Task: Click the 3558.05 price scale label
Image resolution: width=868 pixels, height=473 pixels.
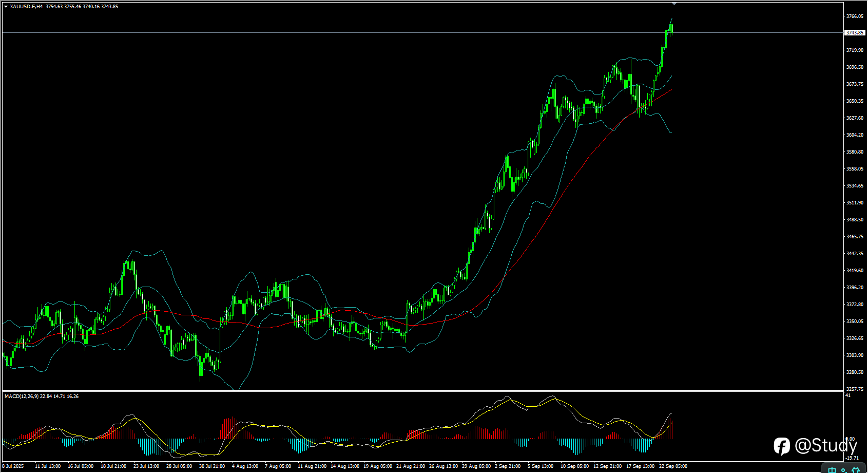Action: click(855, 169)
